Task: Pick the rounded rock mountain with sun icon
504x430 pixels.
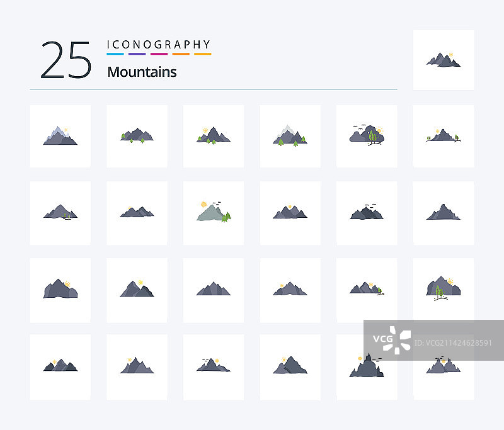Action: (60, 288)
